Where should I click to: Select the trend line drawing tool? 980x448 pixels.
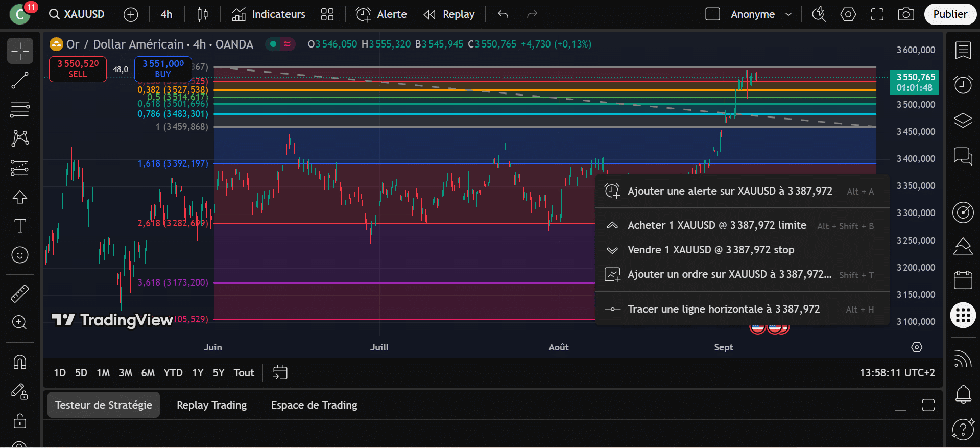tap(20, 80)
